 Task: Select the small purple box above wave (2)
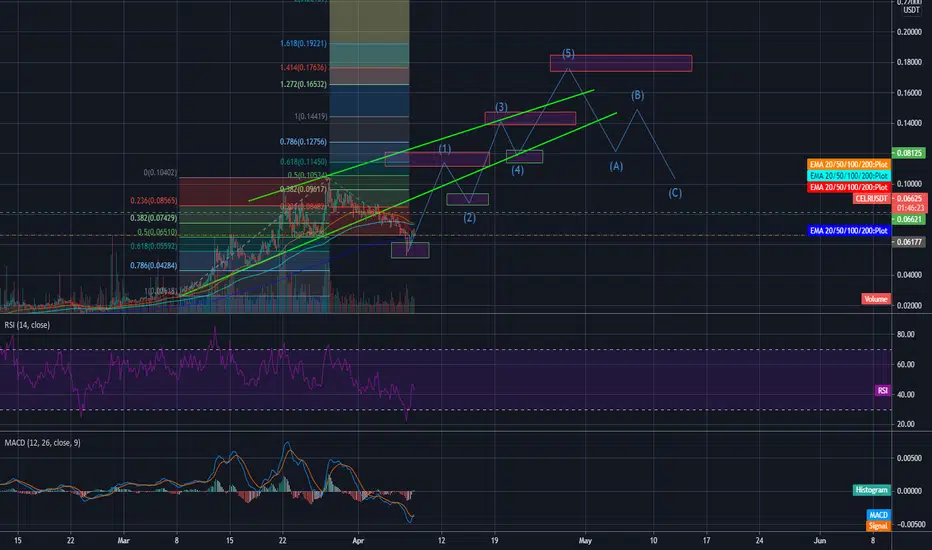[468, 200]
